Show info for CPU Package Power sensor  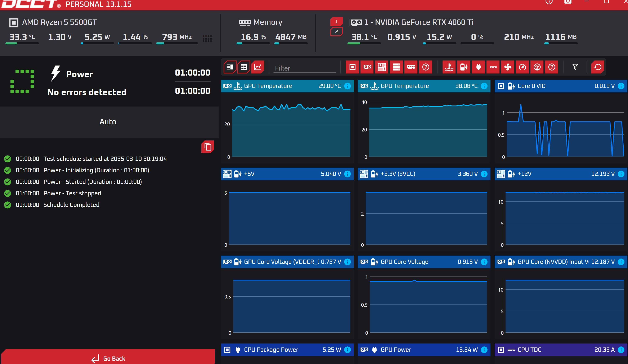[347, 350]
